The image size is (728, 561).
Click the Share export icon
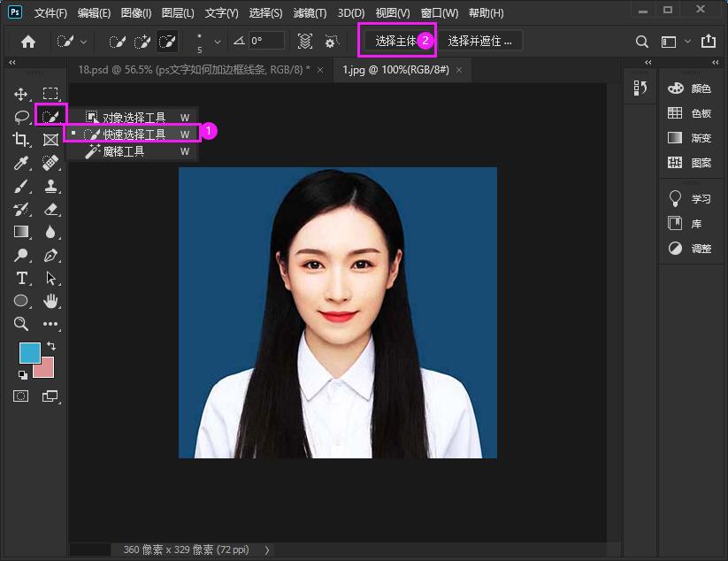tap(708, 41)
